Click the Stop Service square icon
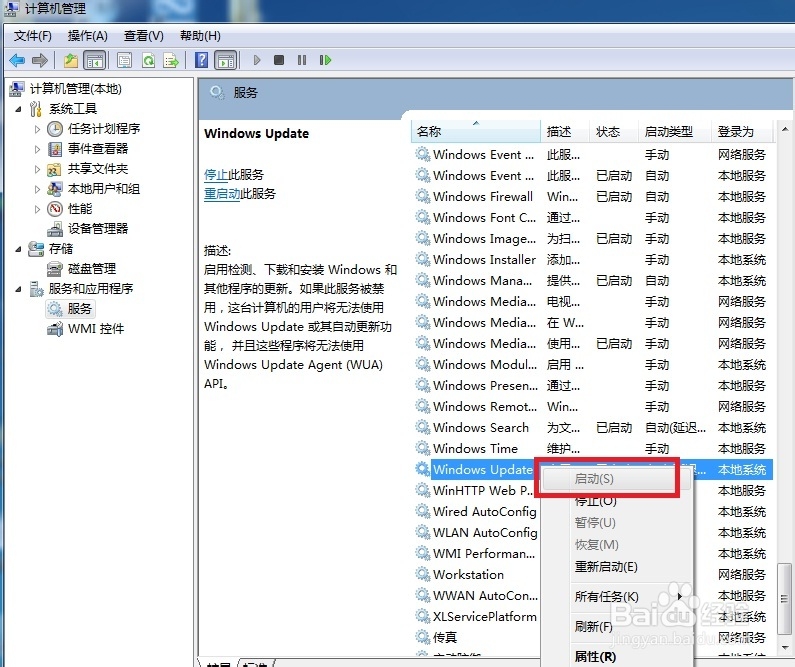 [278, 60]
